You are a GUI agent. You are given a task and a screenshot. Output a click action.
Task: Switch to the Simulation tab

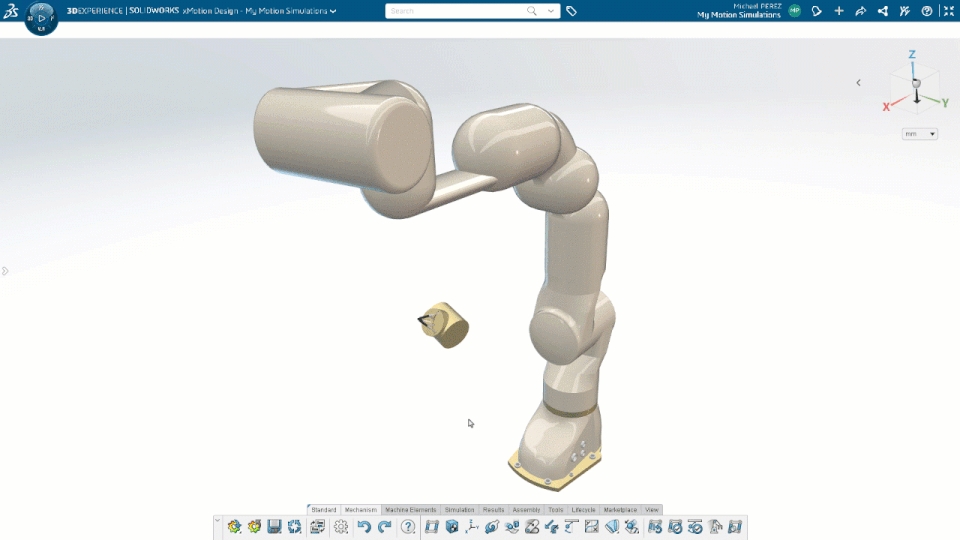pyautogui.click(x=460, y=510)
